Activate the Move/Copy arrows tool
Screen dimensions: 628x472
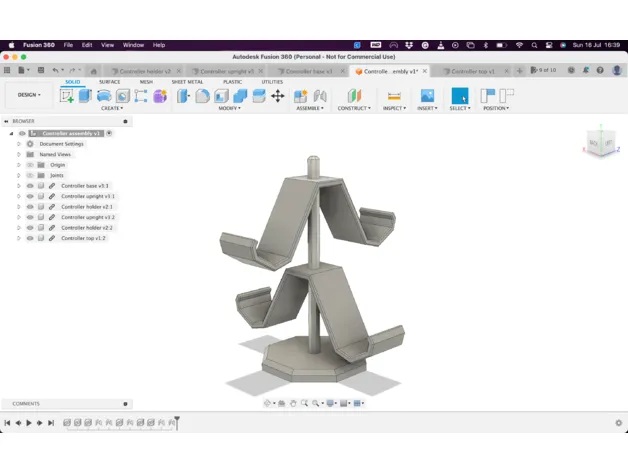[x=278, y=96]
